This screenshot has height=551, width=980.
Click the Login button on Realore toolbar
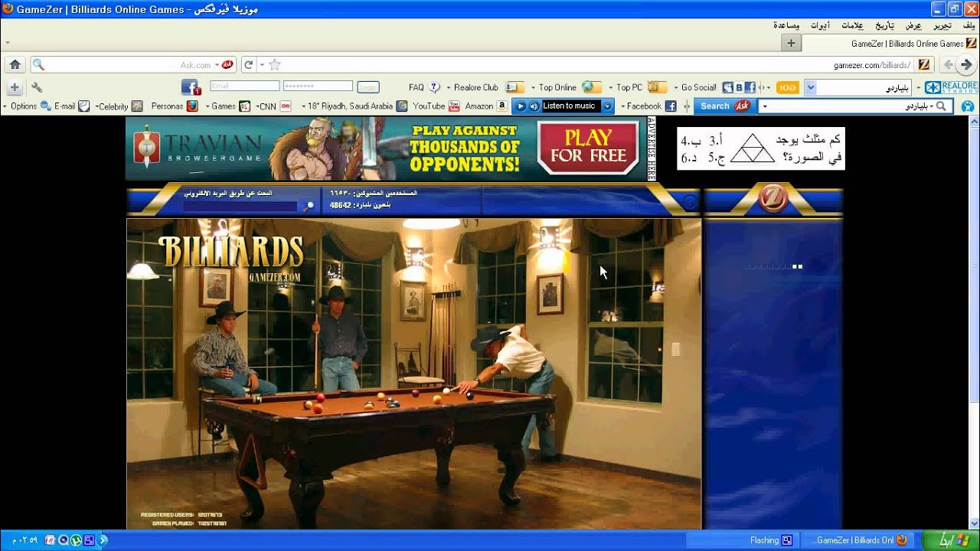[368, 87]
